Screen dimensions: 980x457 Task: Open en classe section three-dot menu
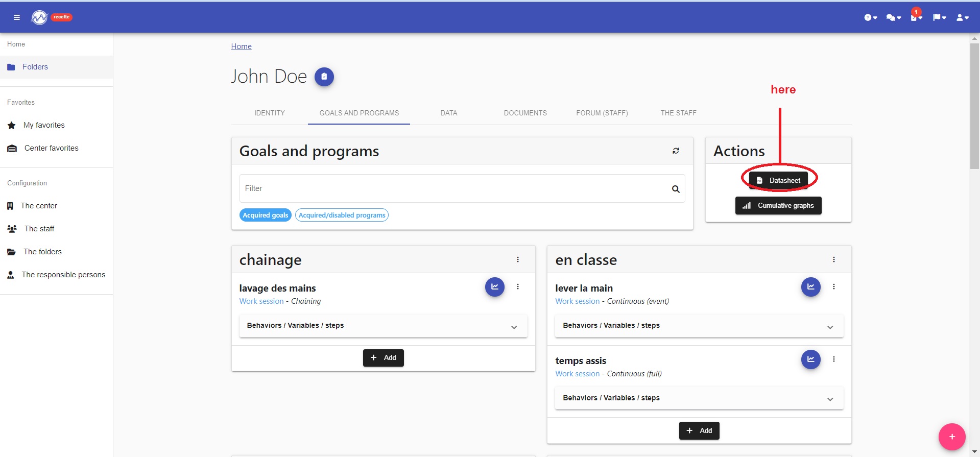click(x=834, y=259)
